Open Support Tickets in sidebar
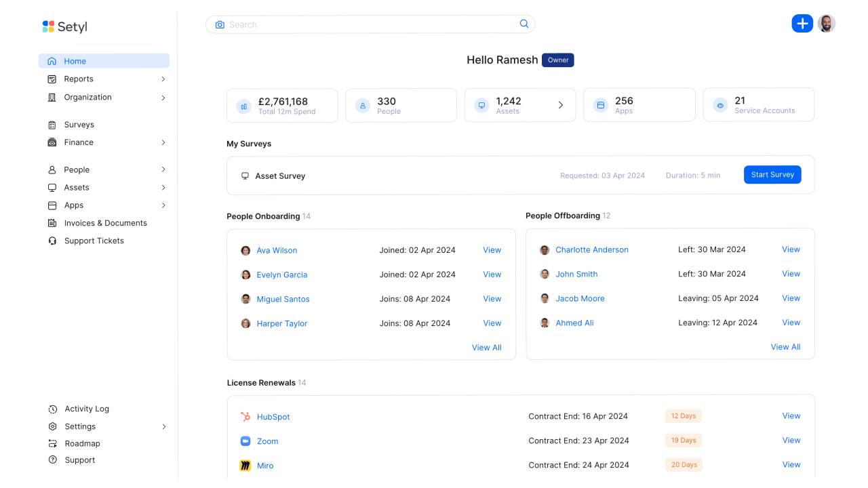This screenshot has width=868, height=488. [94, 241]
